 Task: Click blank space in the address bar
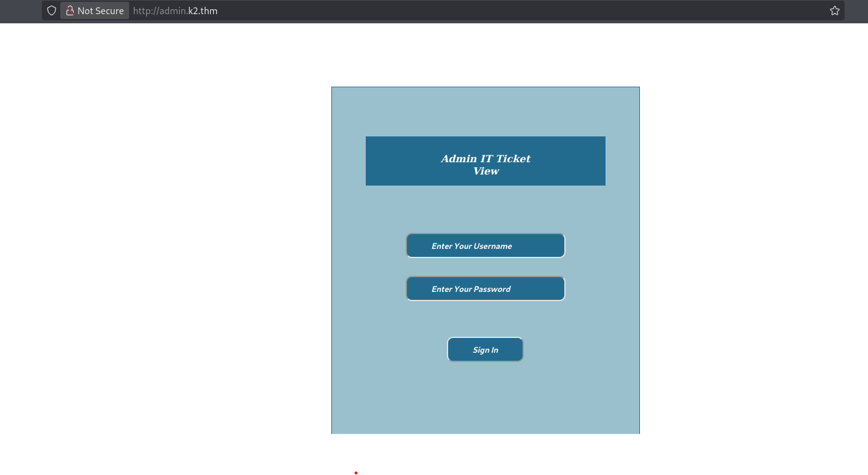492,10
